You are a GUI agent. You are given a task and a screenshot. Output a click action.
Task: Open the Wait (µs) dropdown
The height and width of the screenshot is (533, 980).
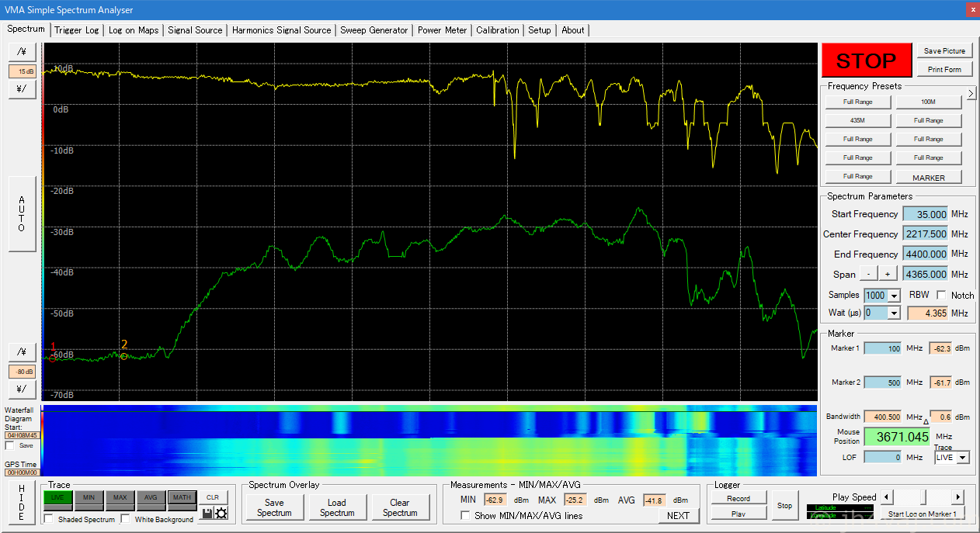[x=894, y=313]
